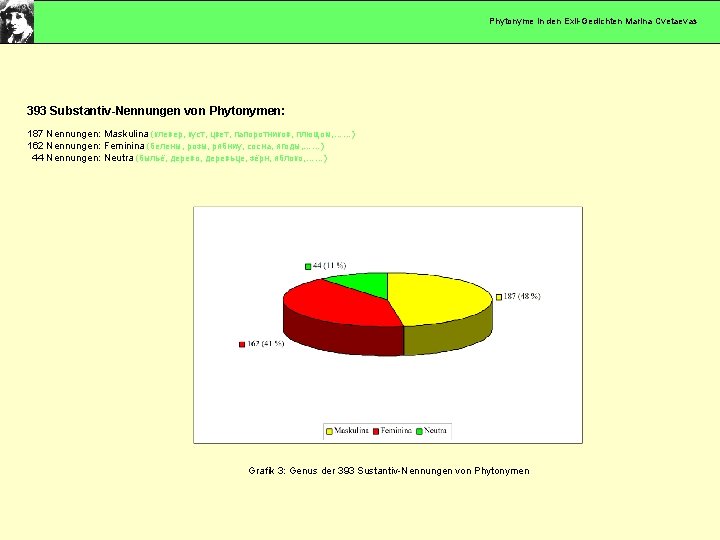Click caption 'Grafik 3: Genus der 393 Sustantiv-Nennungen'
720x540 pixels.
point(388,471)
